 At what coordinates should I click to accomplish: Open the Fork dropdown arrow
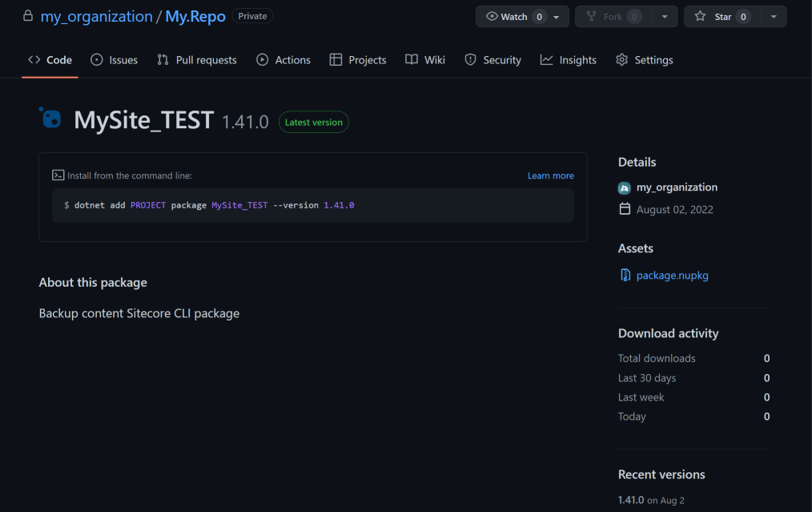pyautogui.click(x=665, y=17)
